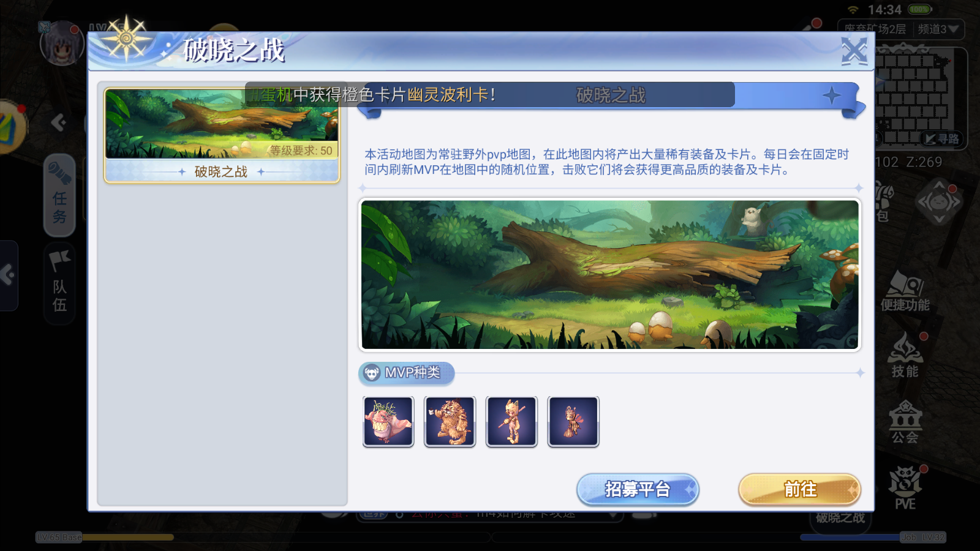
Task: Click the Job level experience bar
Action: coord(720,538)
